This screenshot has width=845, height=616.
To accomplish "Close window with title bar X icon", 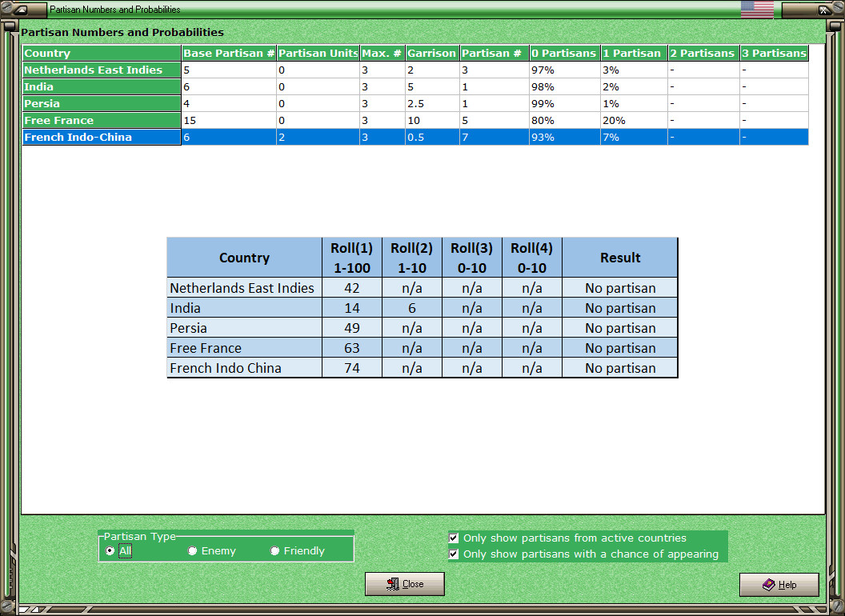I will (823, 10).
